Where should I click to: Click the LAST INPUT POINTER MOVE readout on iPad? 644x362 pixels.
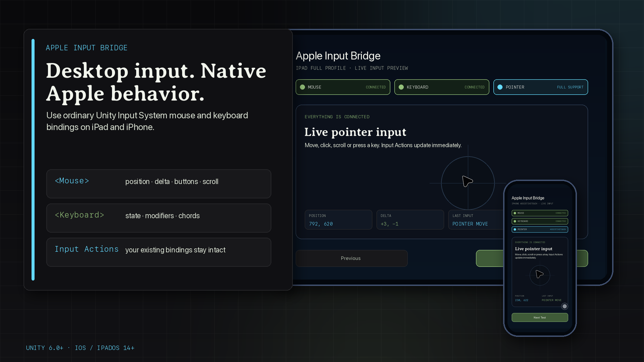pyautogui.click(x=476, y=220)
